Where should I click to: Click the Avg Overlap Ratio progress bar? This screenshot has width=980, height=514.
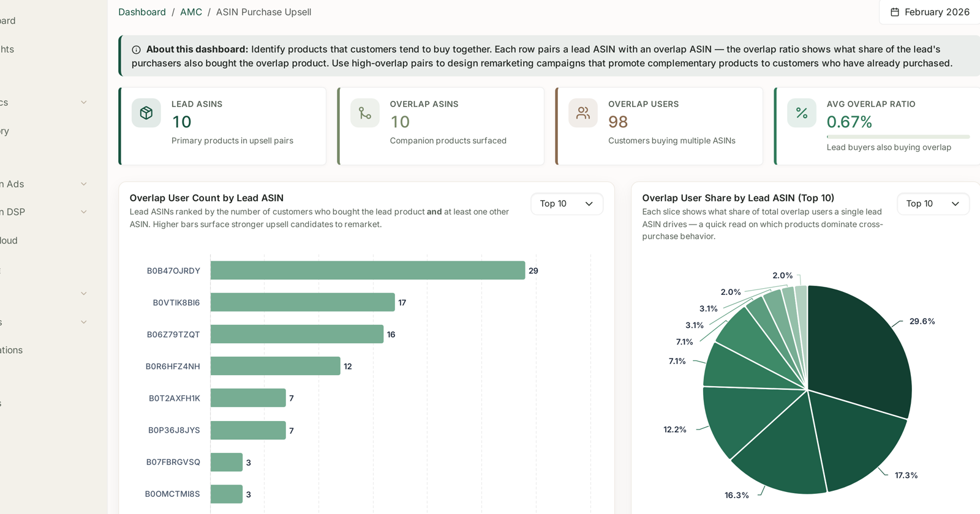898,136
